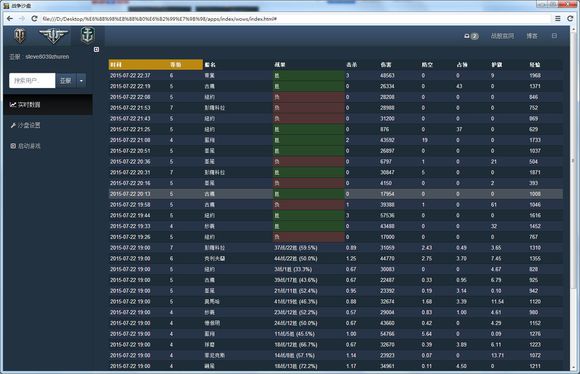Click damage value 48563

(x=387, y=75)
